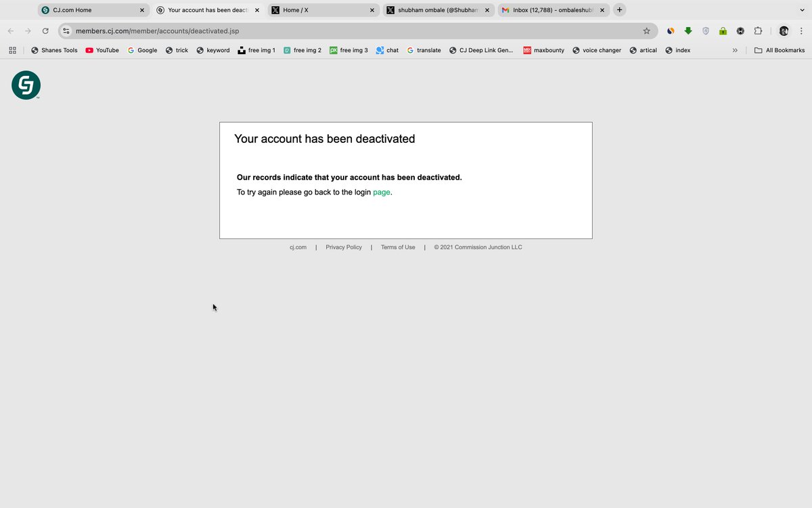The width and height of the screenshot is (812, 508).
Task: Open the voice changer bookmark
Action: [596, 50]
